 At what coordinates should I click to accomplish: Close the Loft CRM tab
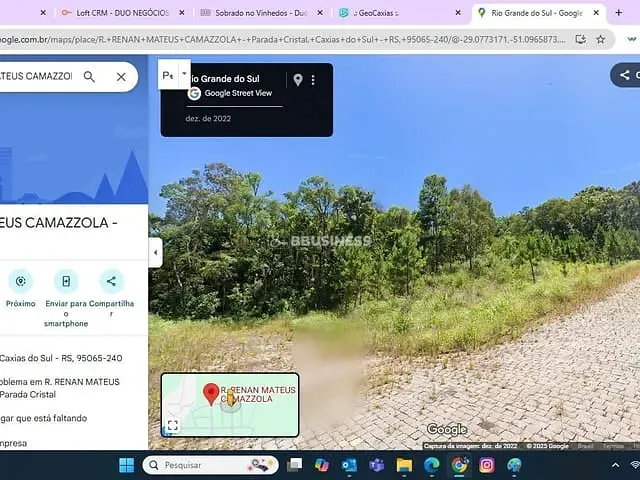click(x=182, y=13)
